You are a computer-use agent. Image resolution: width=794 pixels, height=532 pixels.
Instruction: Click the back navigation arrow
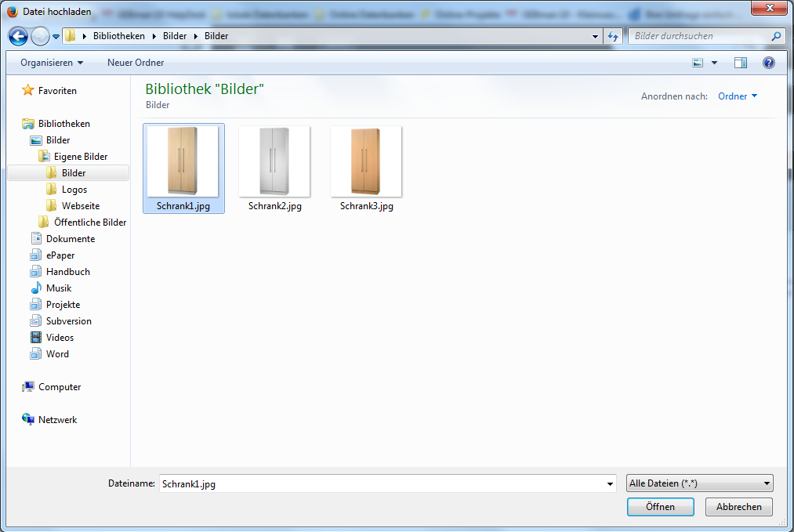pos(18,36)
